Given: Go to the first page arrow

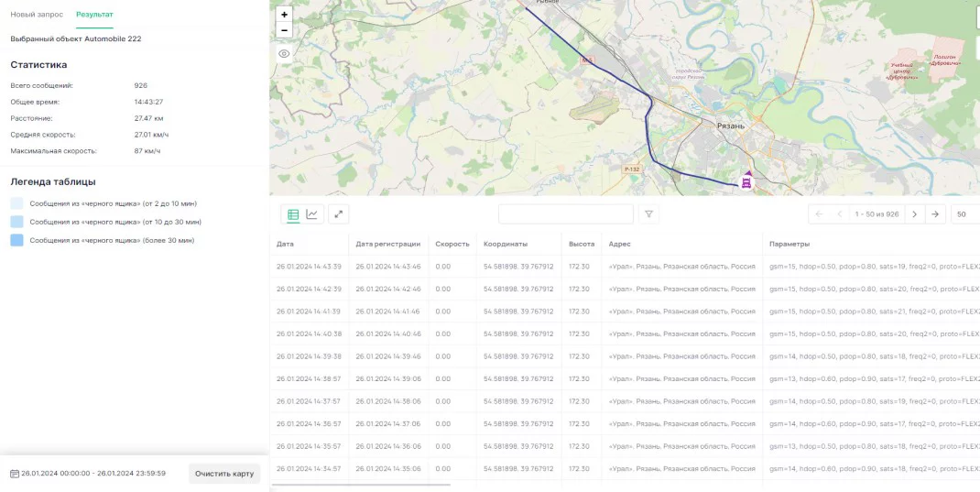Looking at the screenshot, I should coord(819,214).
